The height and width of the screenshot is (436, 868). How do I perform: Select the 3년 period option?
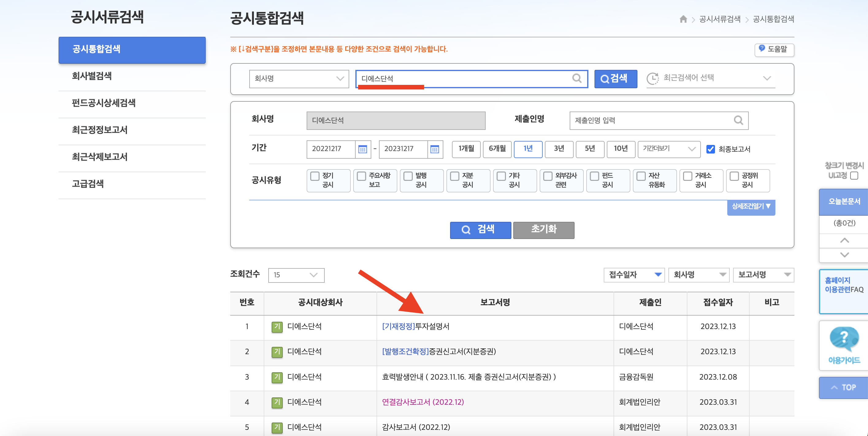pos(559,149)
